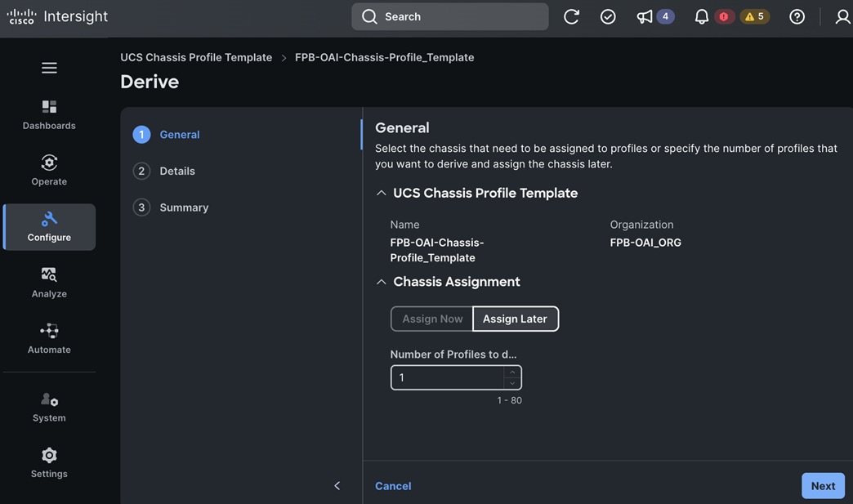
Task: Decrease number of profiles with down arrow
Action: coord(512,383)
